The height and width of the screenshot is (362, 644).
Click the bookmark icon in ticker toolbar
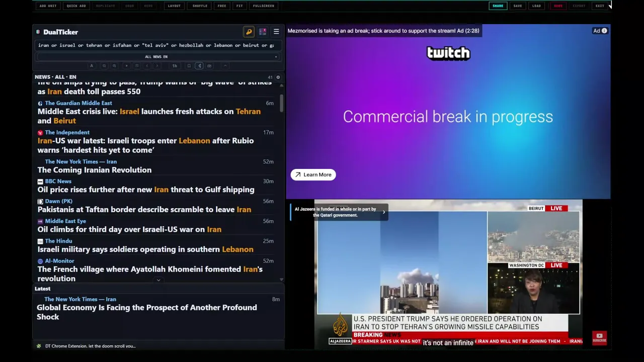click(189, 66)
